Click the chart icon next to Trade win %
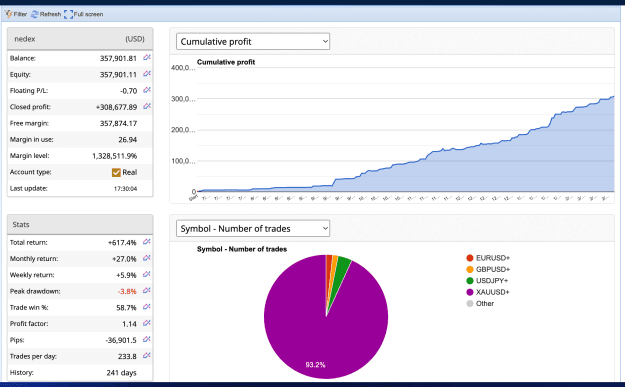The image size is (625, 387). point(147,307)
